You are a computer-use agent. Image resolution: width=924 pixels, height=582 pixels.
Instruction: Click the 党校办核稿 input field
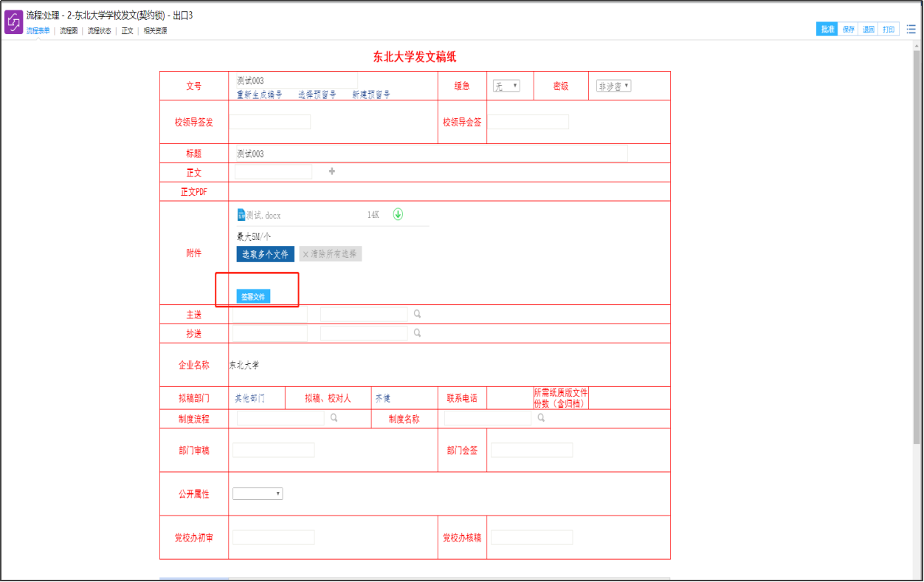532,537
